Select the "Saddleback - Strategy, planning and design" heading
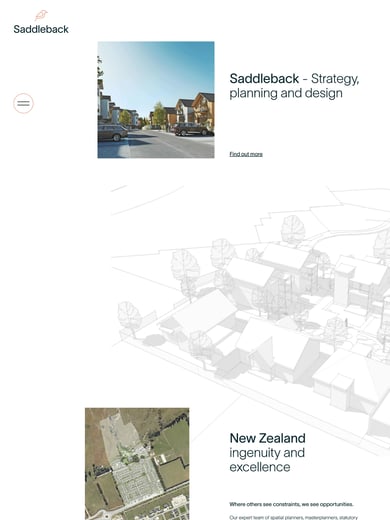 pyautogui.click(x=294, y=86)
